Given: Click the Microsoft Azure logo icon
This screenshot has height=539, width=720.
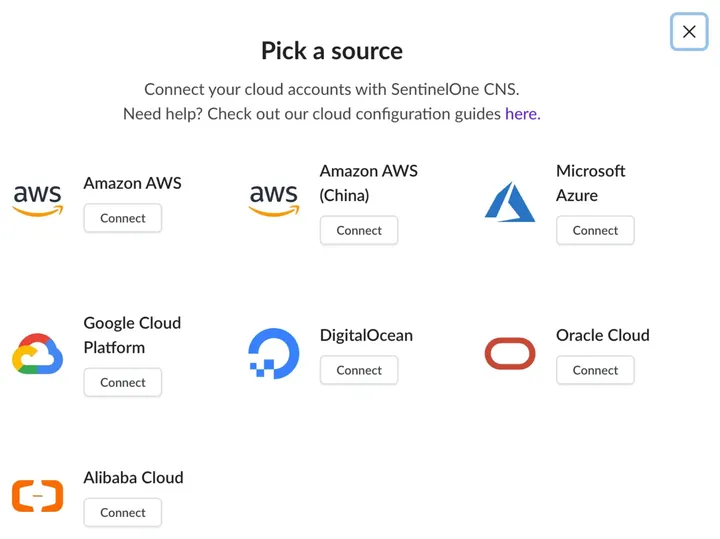Looking at the screenshot, I should [x=510, y=201].
